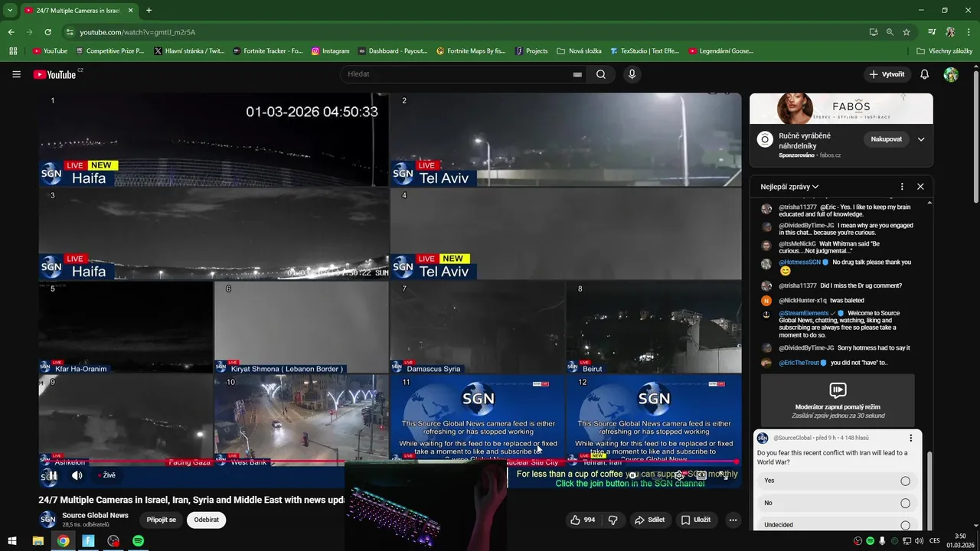The width and height of the screenshot is (980, 551).
Task: Close the live chat panel
Action: pos(920,187)
